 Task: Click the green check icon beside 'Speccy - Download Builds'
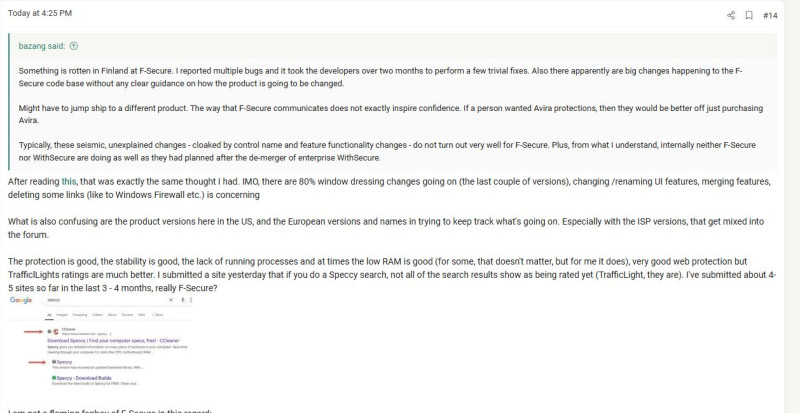pyautogui.click(x=54, y=378)
